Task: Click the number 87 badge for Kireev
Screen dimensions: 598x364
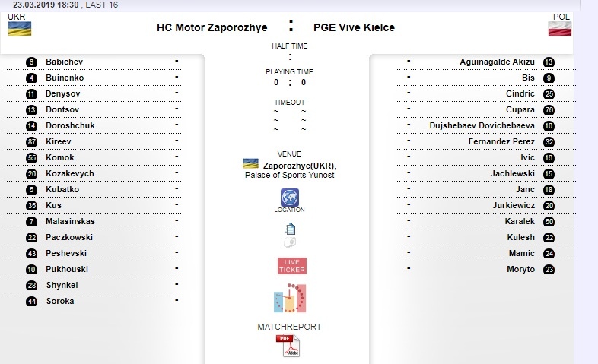Action: point(31,141)
